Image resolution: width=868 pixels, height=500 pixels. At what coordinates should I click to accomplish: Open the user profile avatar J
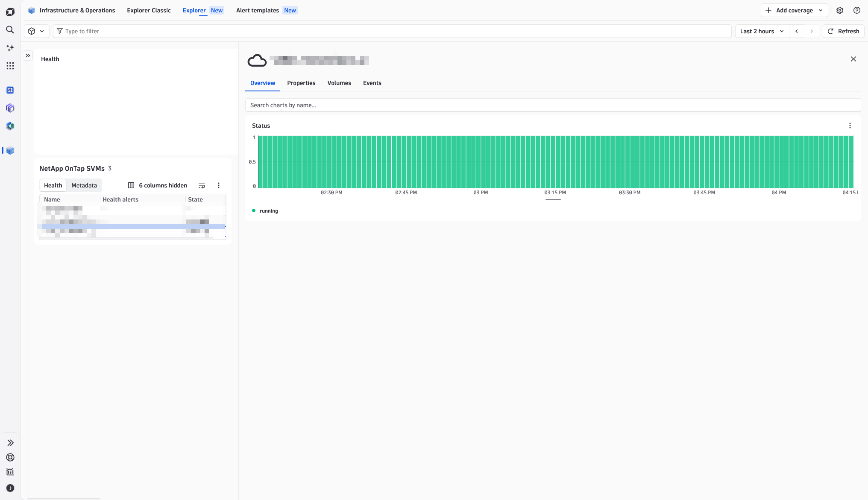10,488
